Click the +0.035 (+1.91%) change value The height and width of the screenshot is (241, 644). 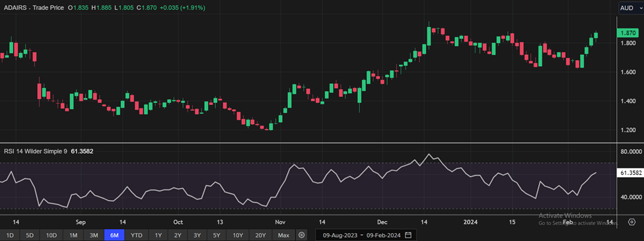[183, 8]
